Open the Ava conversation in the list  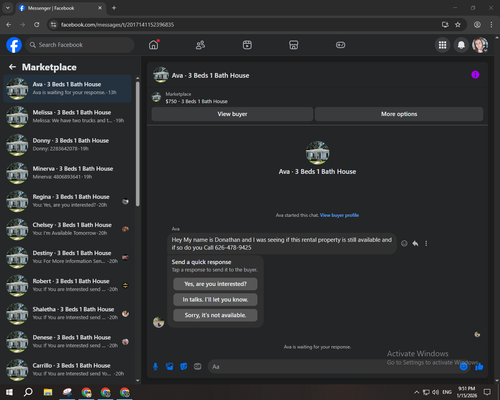click(x=68, y=89)
